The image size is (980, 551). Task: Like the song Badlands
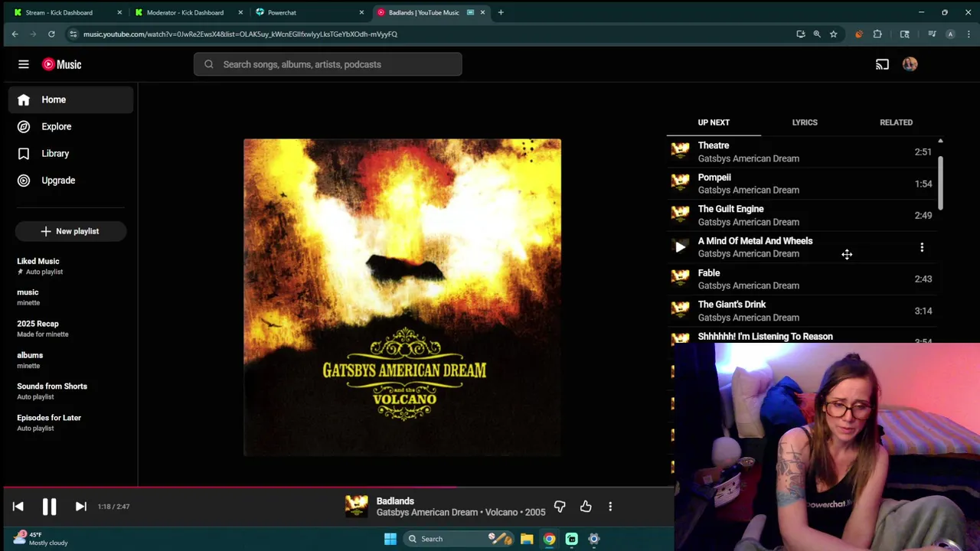click(586, 507)
